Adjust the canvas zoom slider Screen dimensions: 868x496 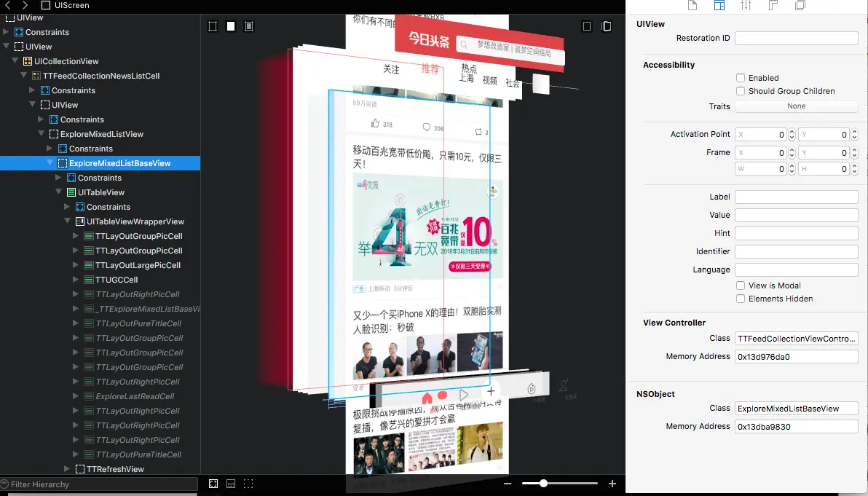point(544,484)
